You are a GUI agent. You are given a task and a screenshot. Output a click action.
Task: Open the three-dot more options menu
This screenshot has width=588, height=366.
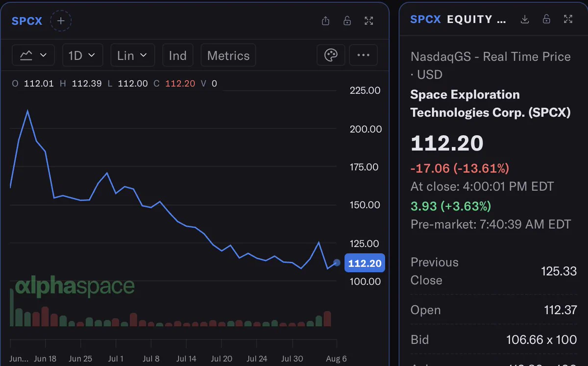click(x=363, y=55)
